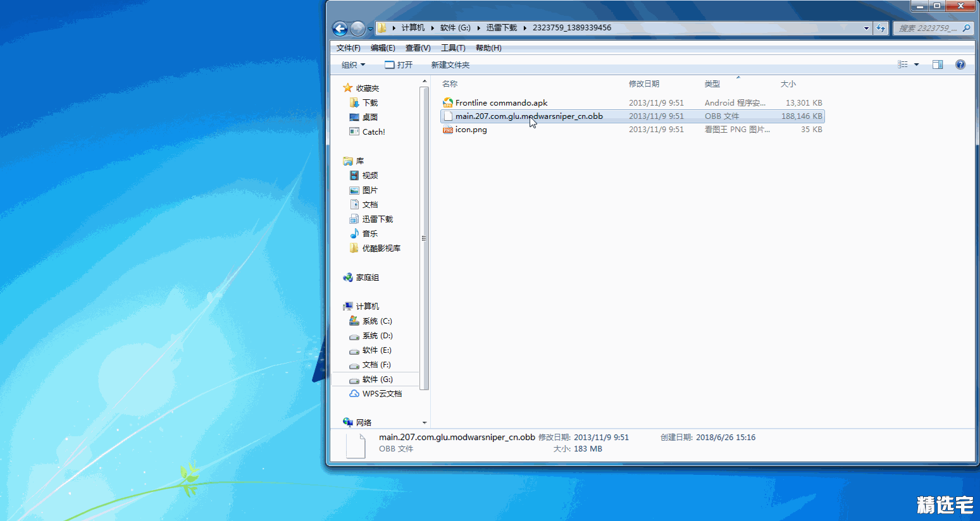Viewport: 980px width, 521px height.
Task: Open the 查看(V) menu
Action: tap(418, 48)
